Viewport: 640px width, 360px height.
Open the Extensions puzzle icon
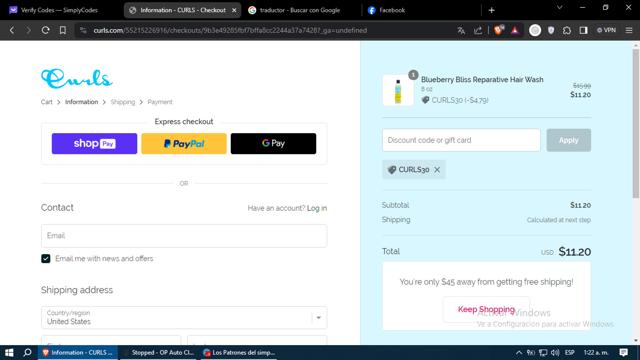pyautogui.click(x=567, y=30)
